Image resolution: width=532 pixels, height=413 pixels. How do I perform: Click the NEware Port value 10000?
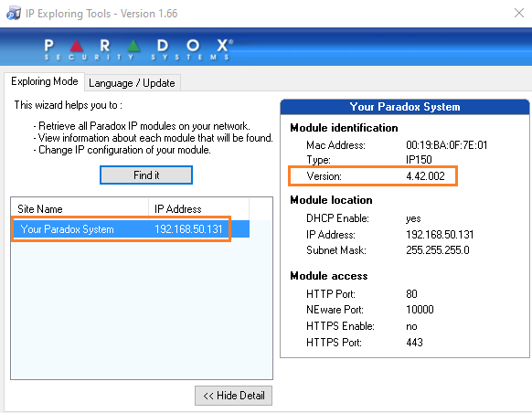(x=420, y=309)
